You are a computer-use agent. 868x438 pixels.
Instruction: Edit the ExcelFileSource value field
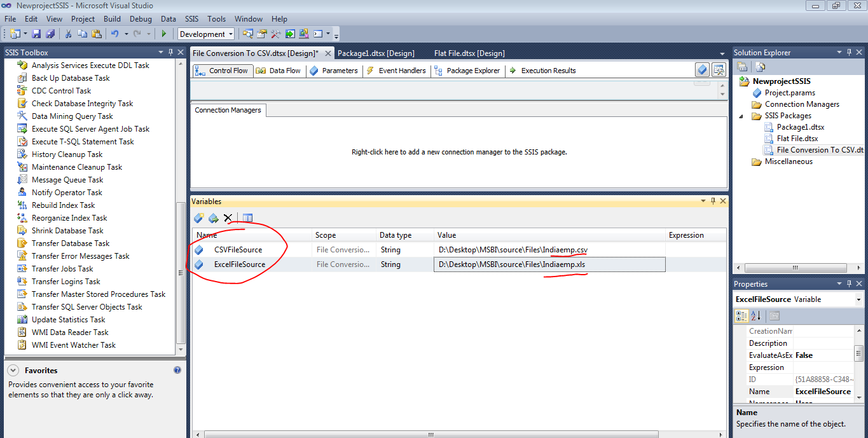[x=548, y=264]
